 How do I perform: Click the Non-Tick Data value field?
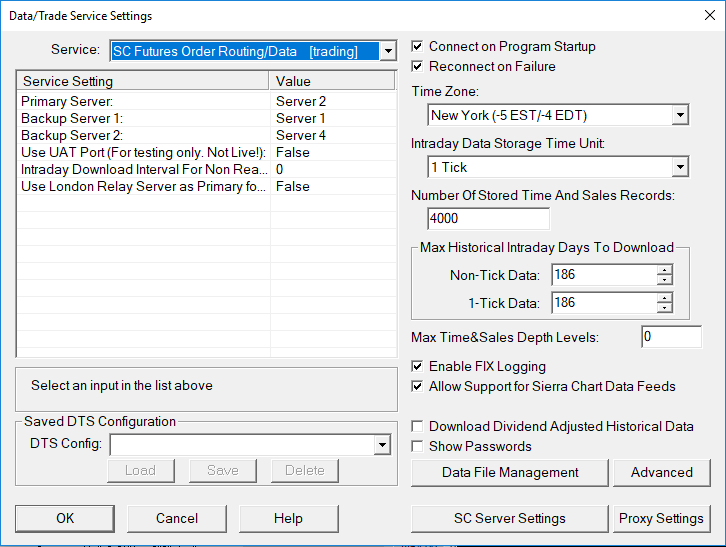coord(604,275)
